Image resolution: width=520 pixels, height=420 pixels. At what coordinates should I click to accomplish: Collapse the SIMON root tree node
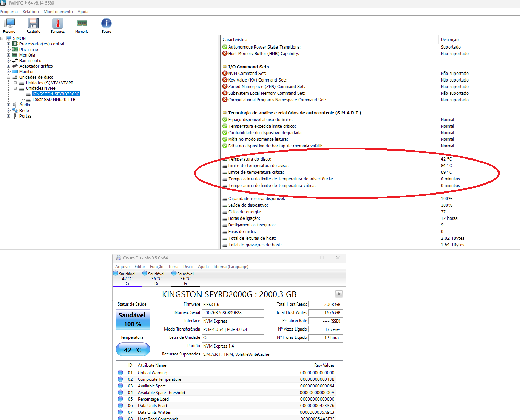click(2, 38)
